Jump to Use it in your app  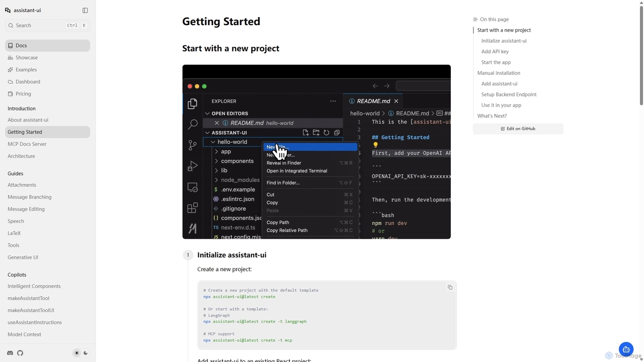click(502, 105)
